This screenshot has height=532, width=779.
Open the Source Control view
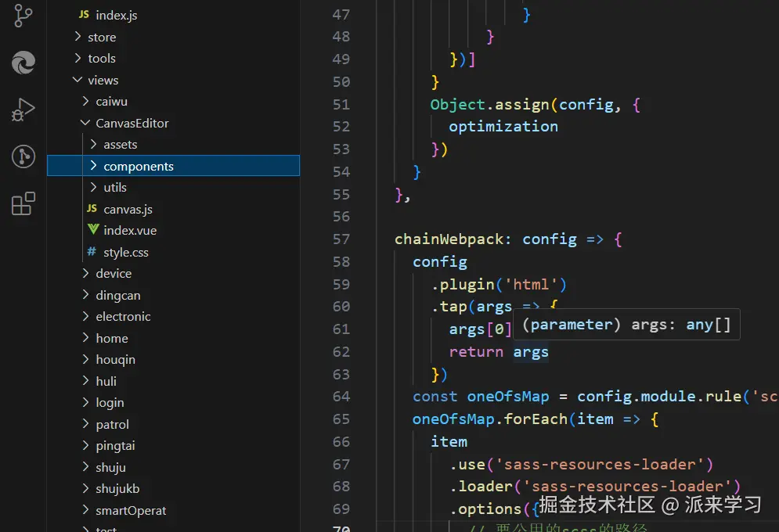click(23, 15)
